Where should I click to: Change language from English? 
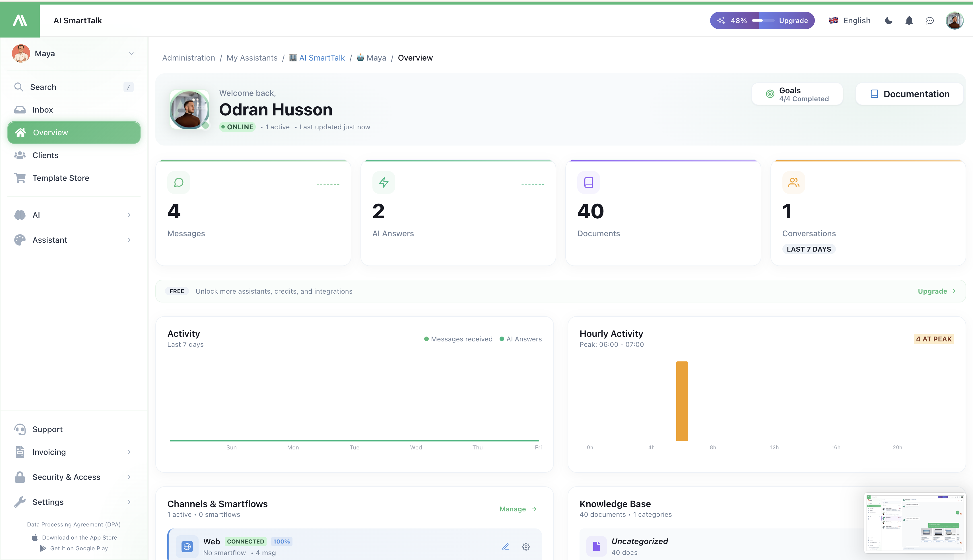(850, 21)
